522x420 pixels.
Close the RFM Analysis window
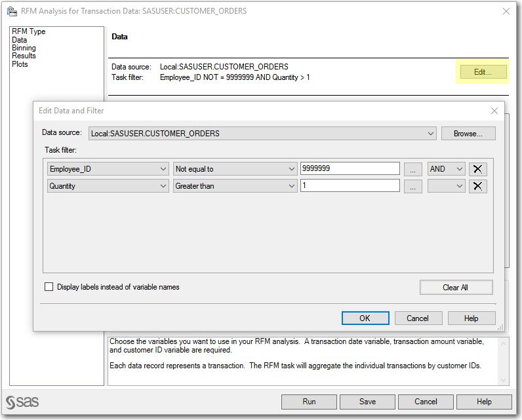point(506,11)
